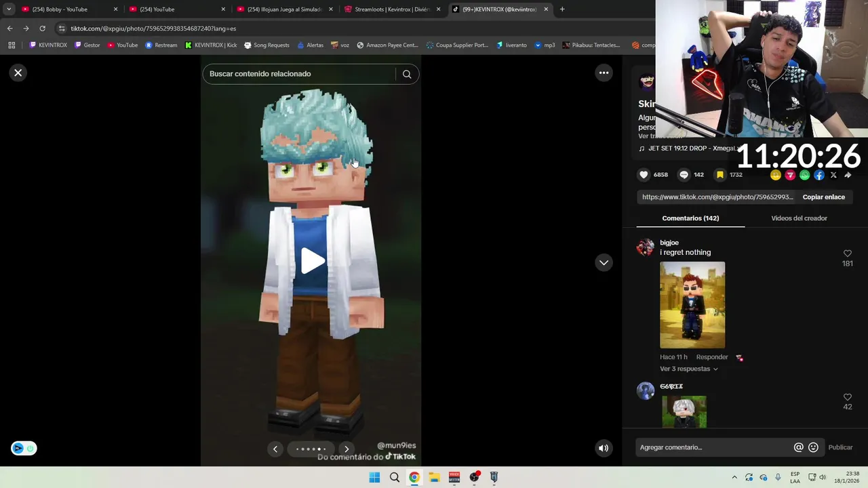The width and height of the screenshot is (868, 488).
Task: Open 'liveranto' bookmark
Action: click(x=511, y=45)
